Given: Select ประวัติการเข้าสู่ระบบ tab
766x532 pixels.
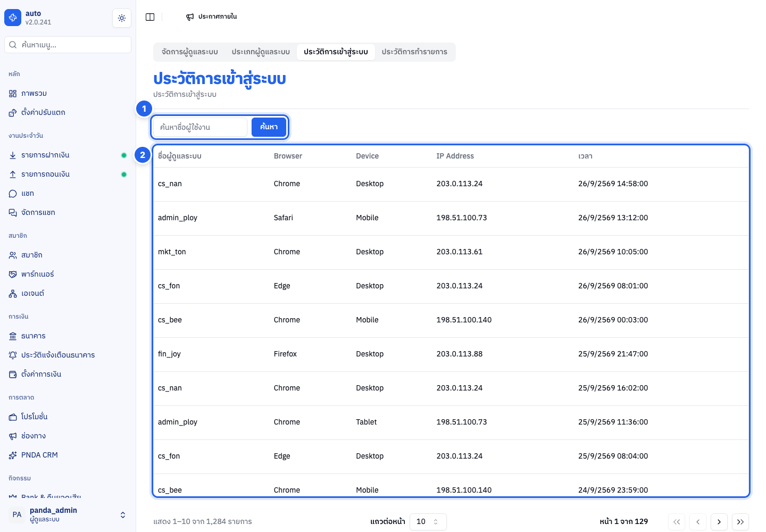Looking at the screenshot, I should 336,52.
